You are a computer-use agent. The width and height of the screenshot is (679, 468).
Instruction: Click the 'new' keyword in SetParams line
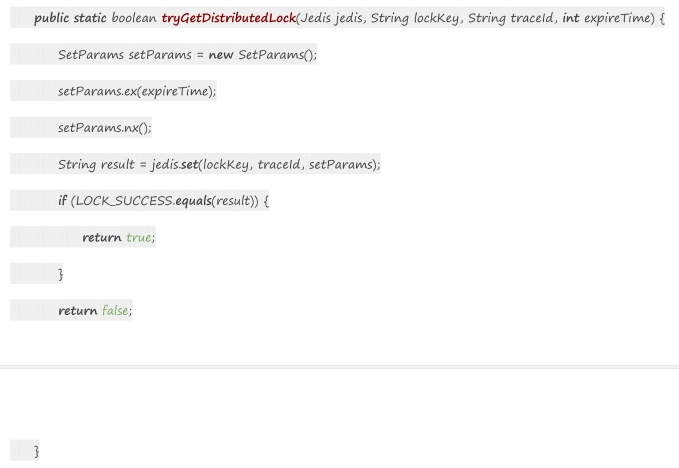pyautogui.click(x=221, y=54)
